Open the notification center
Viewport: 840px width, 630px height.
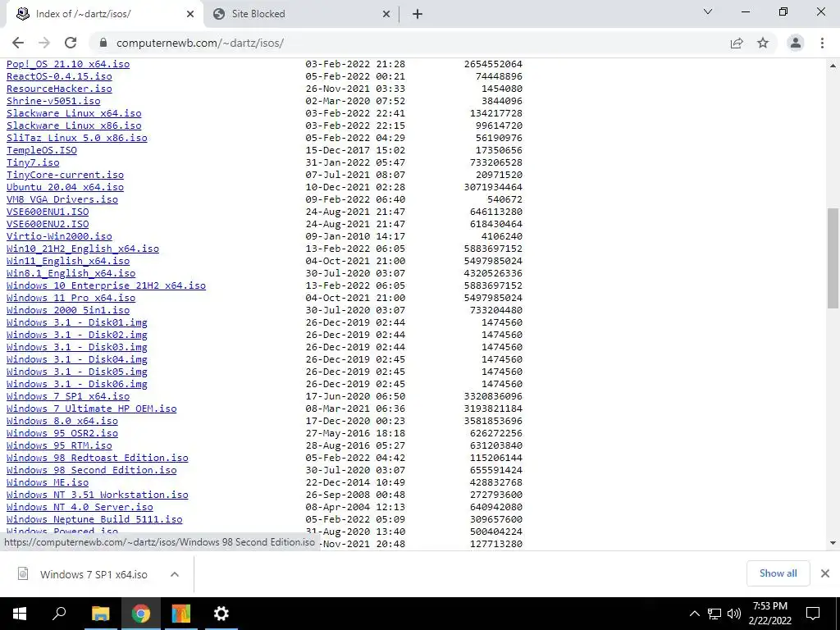[813, 614]
